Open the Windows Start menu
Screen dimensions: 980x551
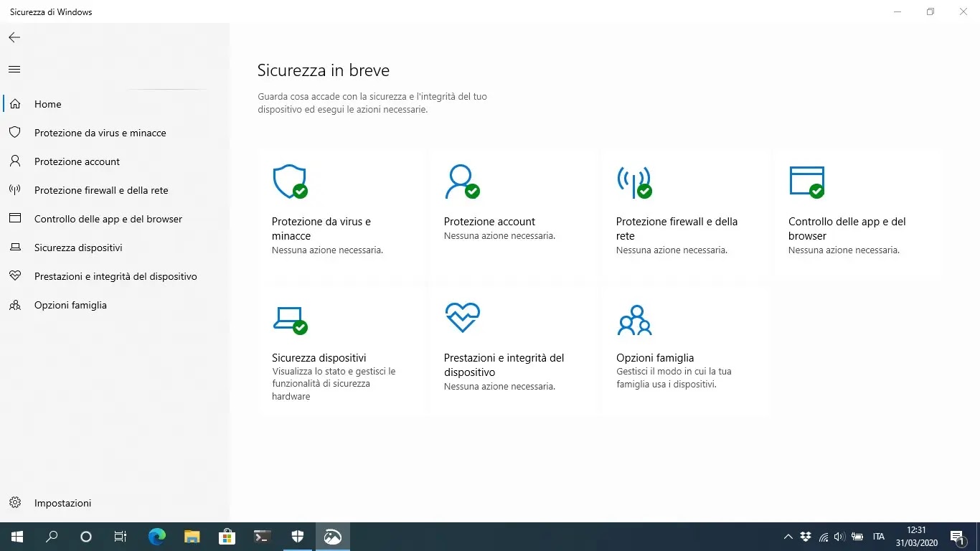[x=17, y=537]
